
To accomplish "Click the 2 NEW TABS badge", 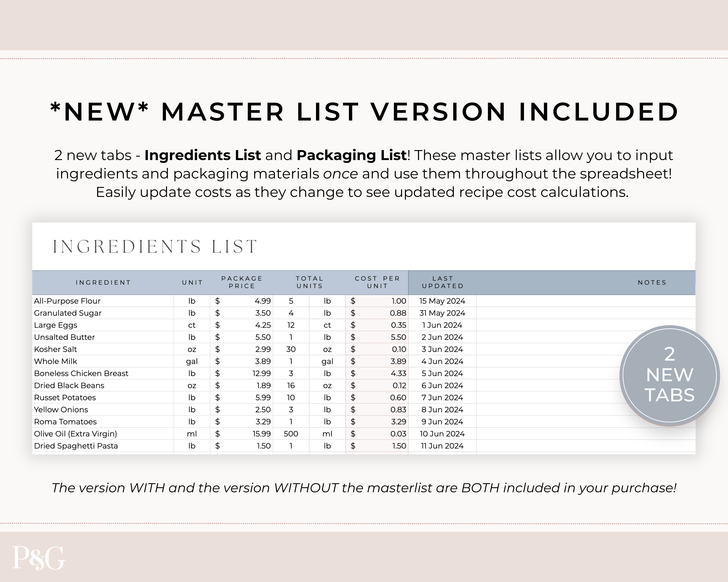I will pyautogui.click(x=669, y=375).
